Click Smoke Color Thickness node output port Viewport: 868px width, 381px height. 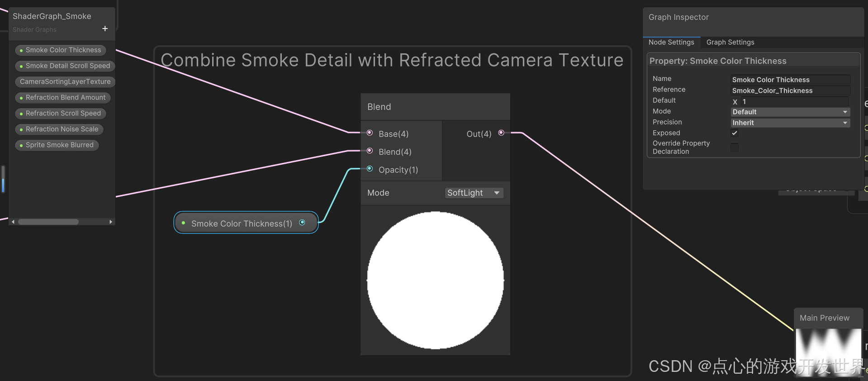(x=302, y=223)
